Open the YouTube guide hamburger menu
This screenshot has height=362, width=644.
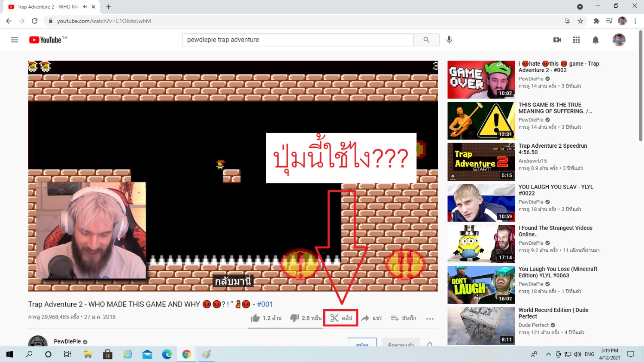[14, 40]
